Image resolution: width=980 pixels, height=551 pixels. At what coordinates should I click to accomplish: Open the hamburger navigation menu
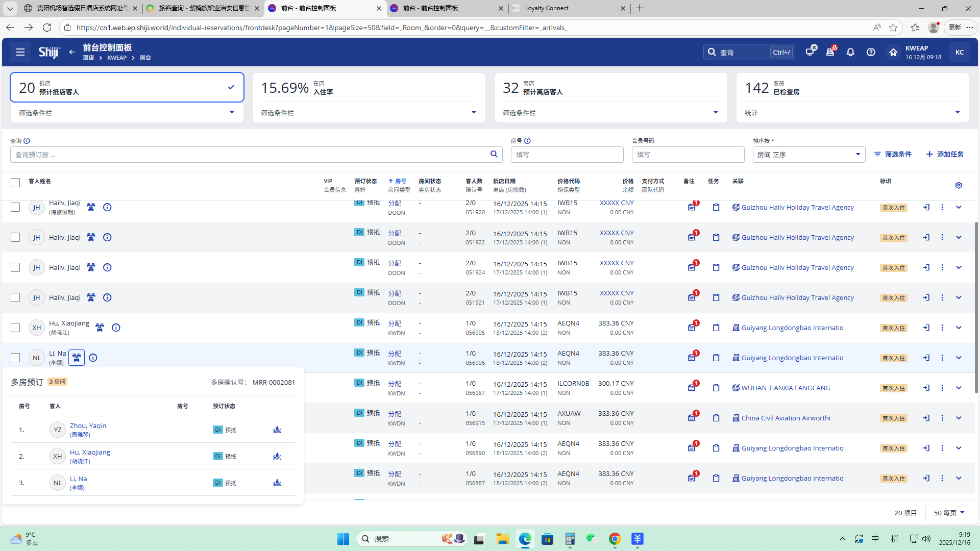point(20,52)
